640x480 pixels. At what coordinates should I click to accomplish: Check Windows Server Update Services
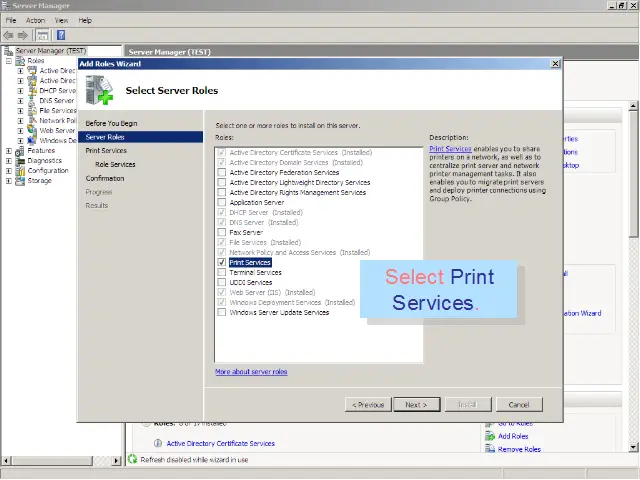(222, 312)
